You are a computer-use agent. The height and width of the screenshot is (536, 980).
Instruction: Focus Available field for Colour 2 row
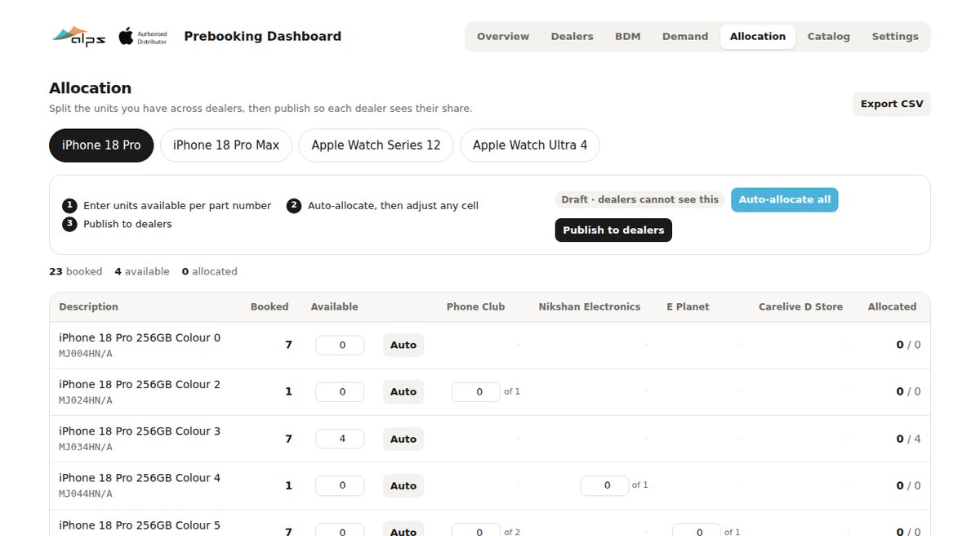(x=340, y=392)
